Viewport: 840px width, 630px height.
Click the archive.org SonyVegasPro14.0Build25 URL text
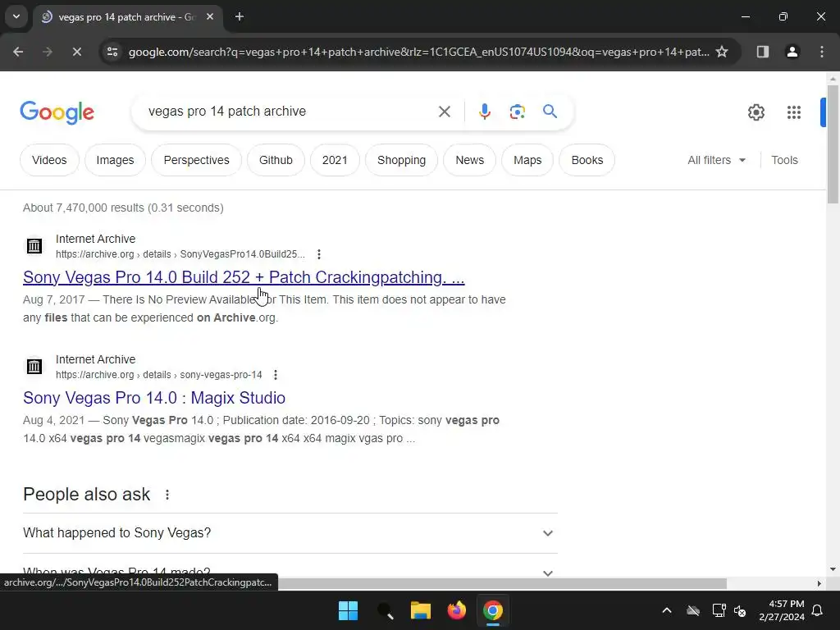tap(180, 254)
